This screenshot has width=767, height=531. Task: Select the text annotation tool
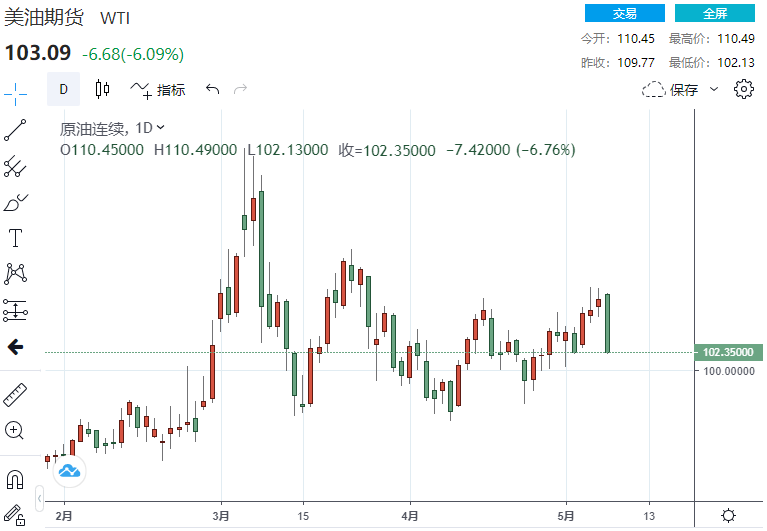click(15, 238)
